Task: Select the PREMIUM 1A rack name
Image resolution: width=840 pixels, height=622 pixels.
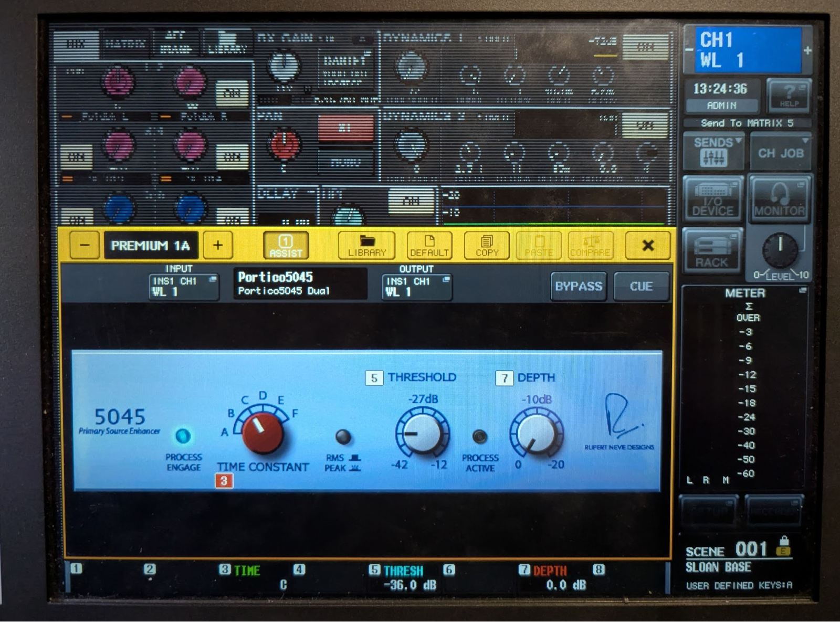Action: pyautogui.click(x=151, y=245)
